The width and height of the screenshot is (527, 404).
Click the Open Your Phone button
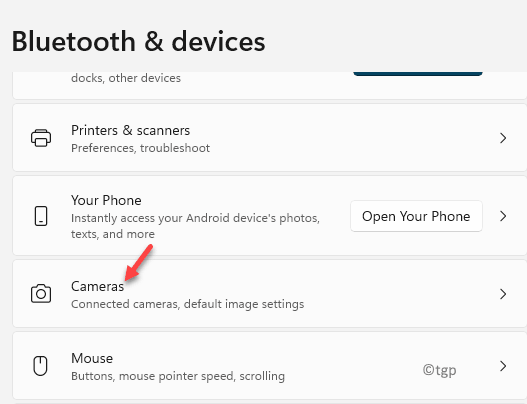pyautogui.click(x=416, y=216)
